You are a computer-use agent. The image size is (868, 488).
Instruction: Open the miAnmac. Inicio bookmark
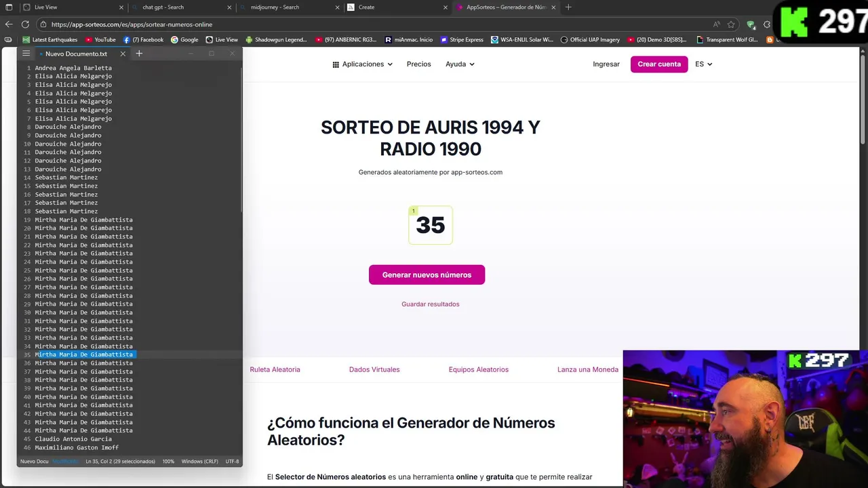point(408,40)
